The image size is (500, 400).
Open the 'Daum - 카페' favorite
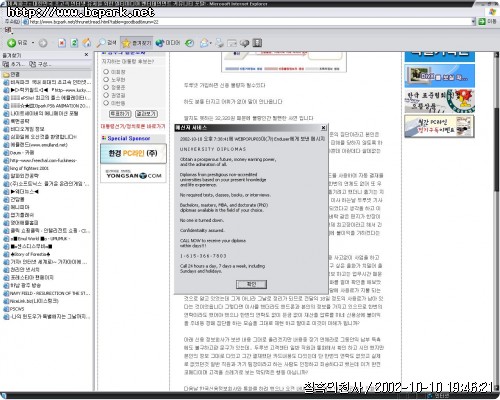coord(19,153)
